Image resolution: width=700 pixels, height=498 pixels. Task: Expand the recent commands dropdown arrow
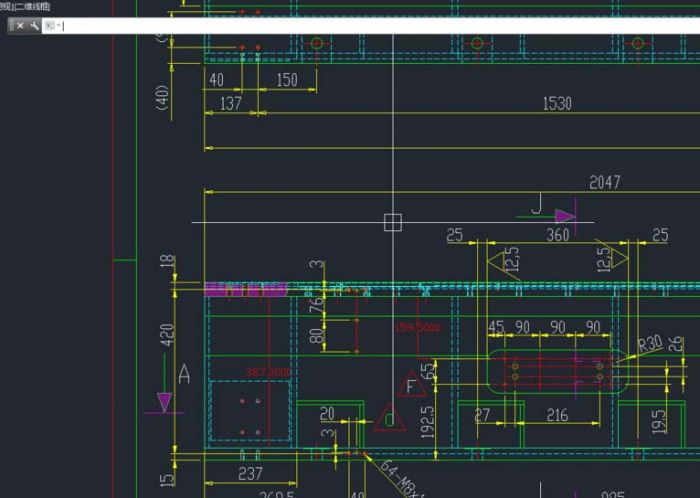[x=58, y=26]
